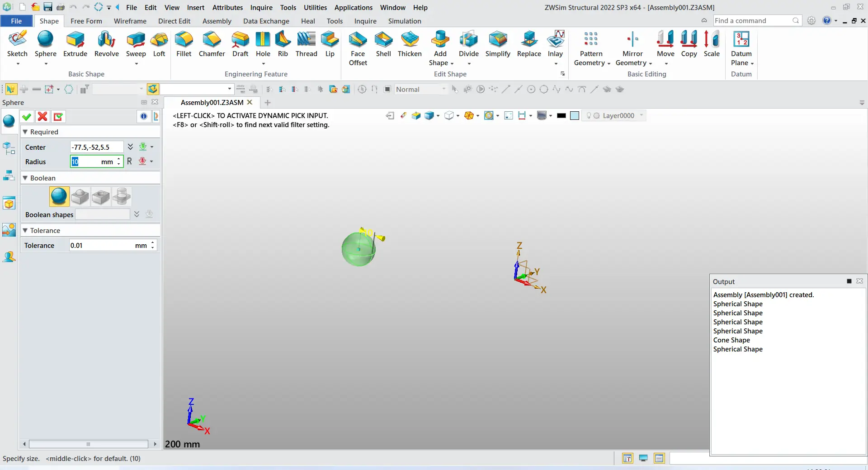Switch to the Simulation ribbon tab
The width and height of the screenshot is (868, 470).
tap(405, 21)
